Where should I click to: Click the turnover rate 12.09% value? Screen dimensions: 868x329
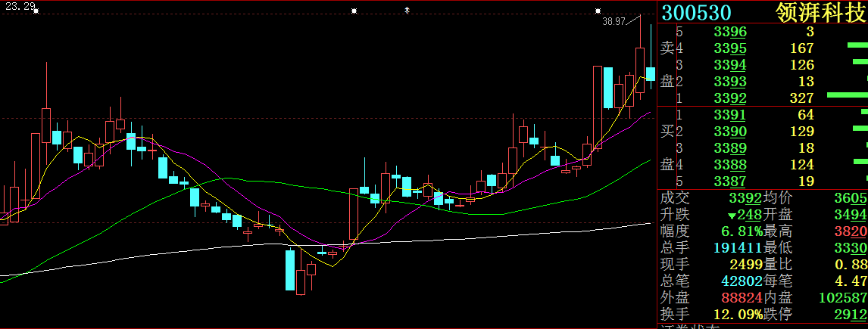738,314
